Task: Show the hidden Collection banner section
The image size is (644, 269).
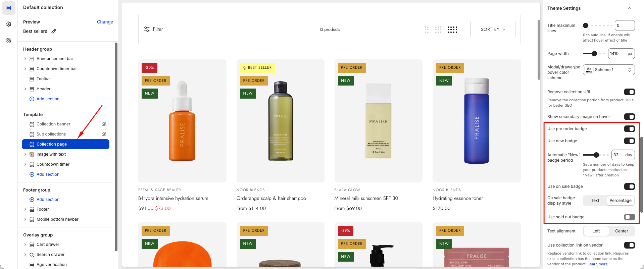Action: [104, 124]
